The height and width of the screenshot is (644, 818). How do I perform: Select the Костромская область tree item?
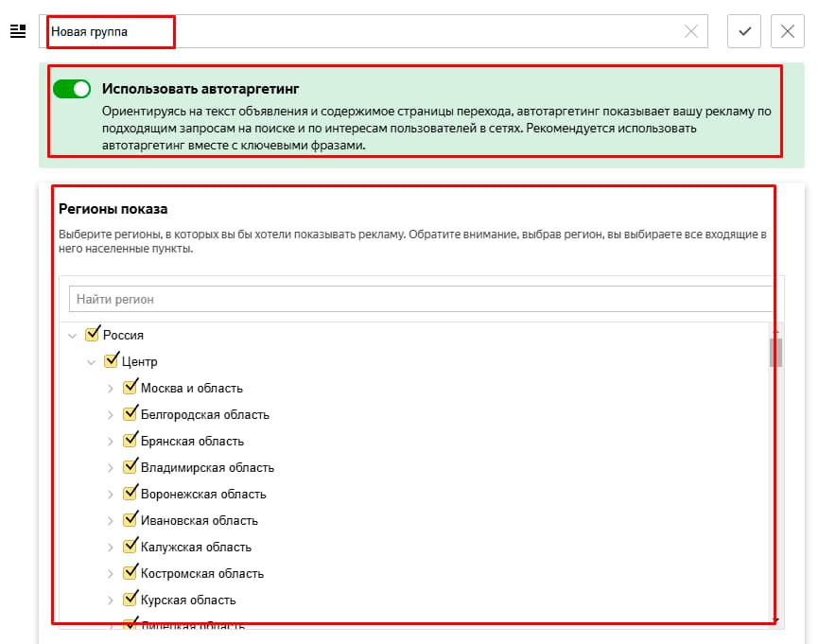click(201, 573)
